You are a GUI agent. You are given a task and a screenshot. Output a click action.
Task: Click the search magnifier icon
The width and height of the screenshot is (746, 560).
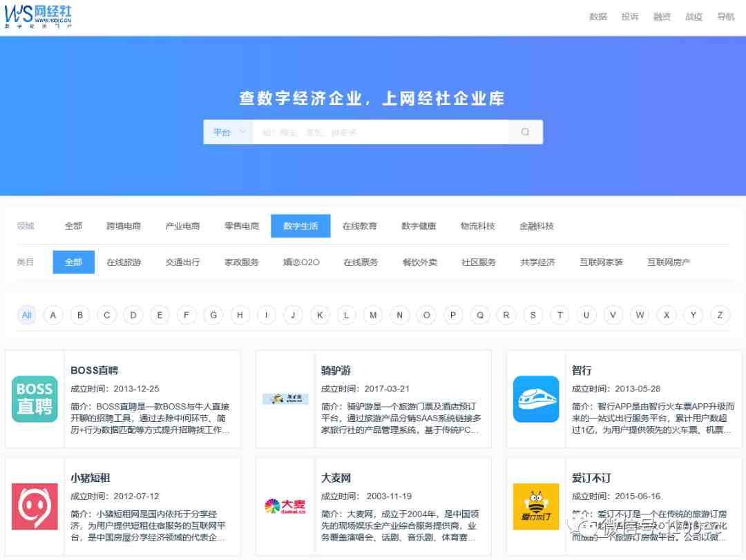coord(525,132)
